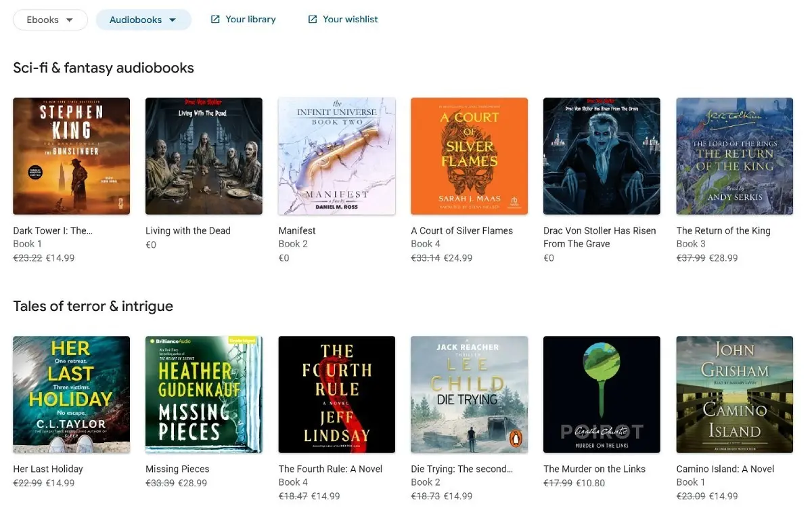Image resolution: width=812 pixels, height=508 pixels.
Task: Click the 'Living with the Dead' title text
Action: [x=188, y=231]
